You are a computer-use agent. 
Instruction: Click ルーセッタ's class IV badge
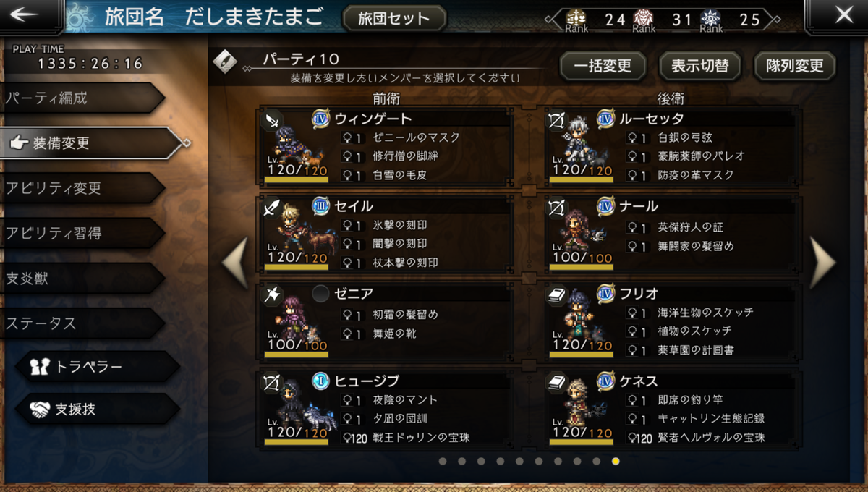(605, 119)
